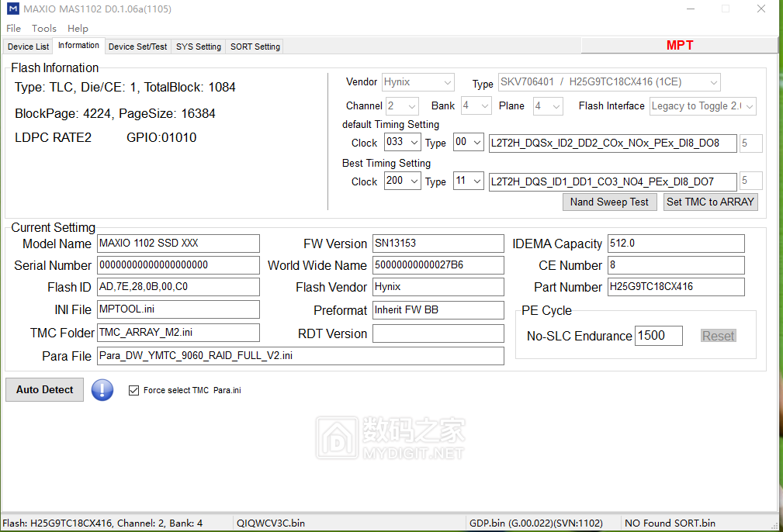783x532 pixels.
Task: Click the MAXIO app icon in title bar
Action: (13, 9)
